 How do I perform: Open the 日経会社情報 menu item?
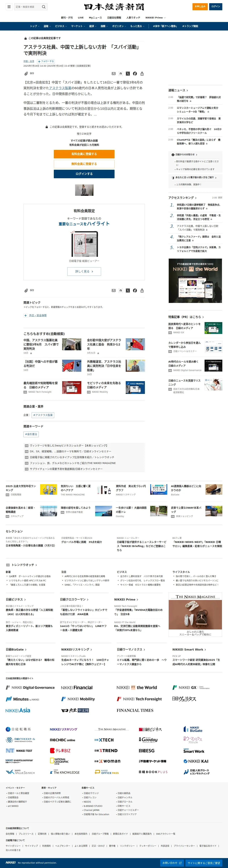[114, 18]
